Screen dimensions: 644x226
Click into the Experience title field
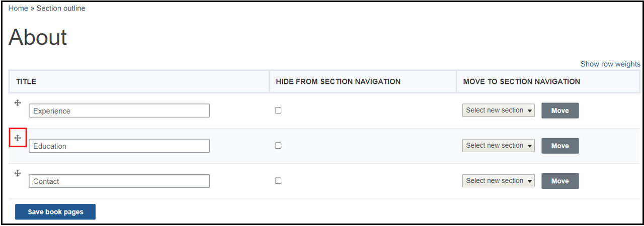coord(119,111)
